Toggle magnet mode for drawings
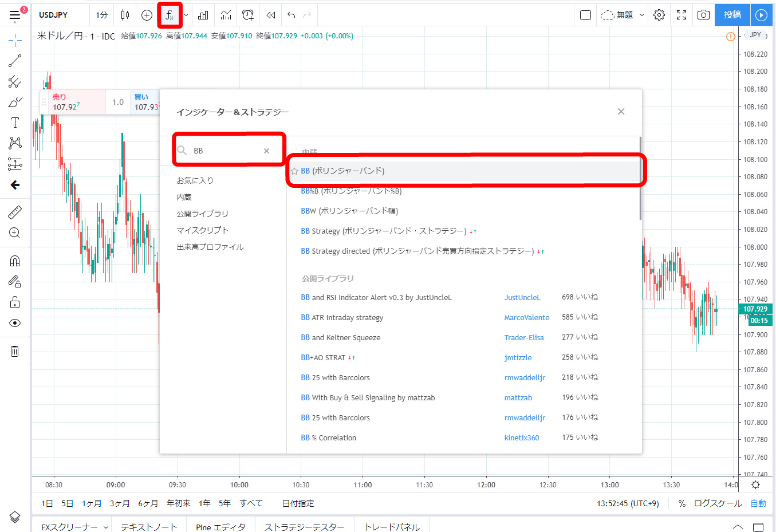 (15, 261)
